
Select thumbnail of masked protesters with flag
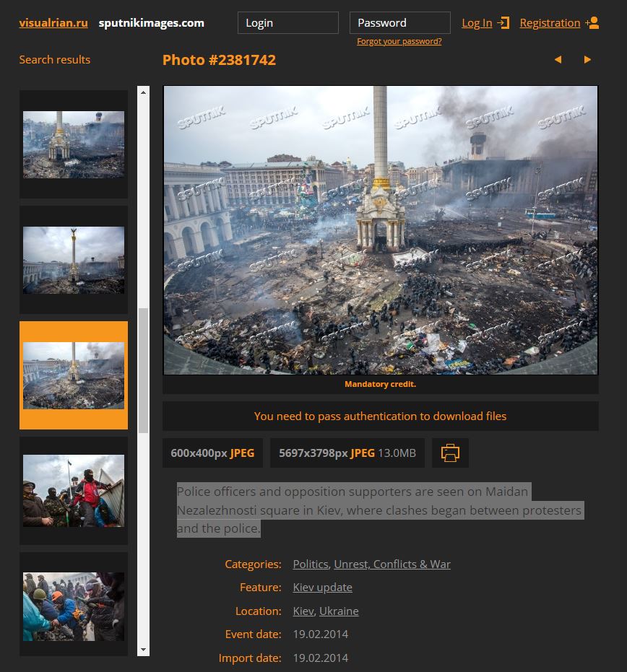(x=74, y=491)
